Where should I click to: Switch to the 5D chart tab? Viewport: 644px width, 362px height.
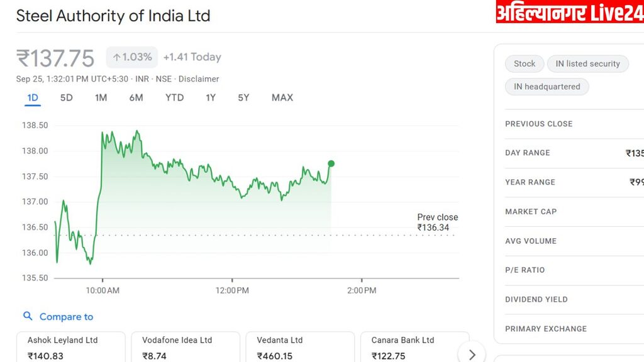click(x=66, y=97)
